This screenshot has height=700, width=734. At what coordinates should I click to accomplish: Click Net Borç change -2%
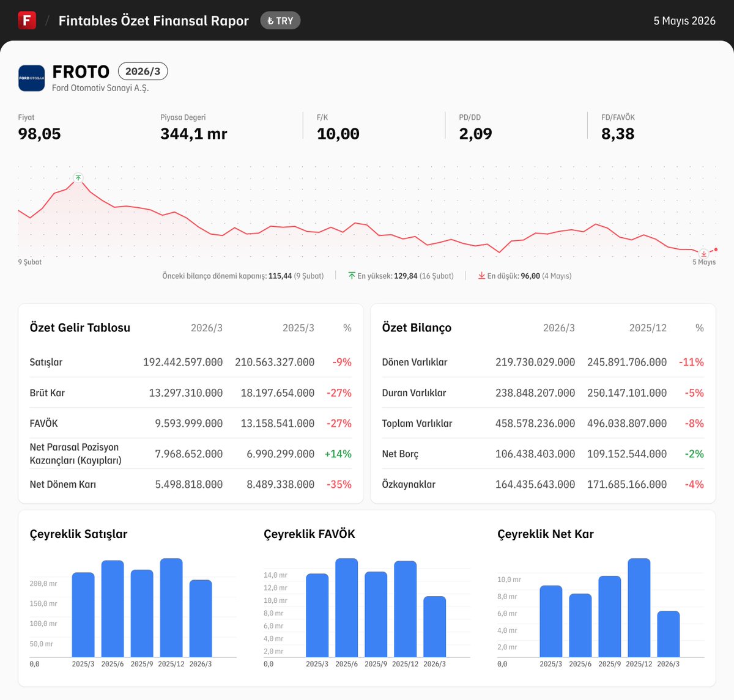click(x=694, y=454)
